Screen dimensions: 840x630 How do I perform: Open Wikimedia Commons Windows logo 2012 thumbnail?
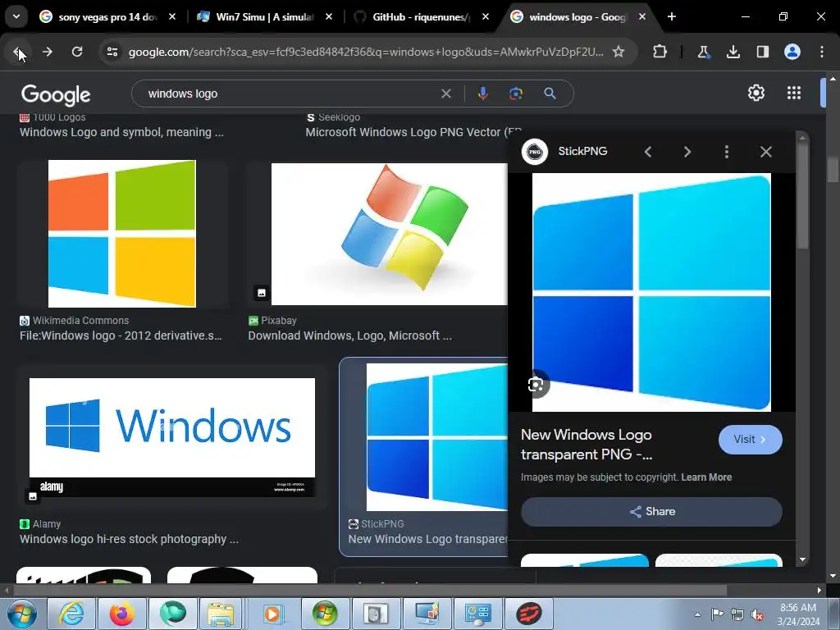[122, 234]
